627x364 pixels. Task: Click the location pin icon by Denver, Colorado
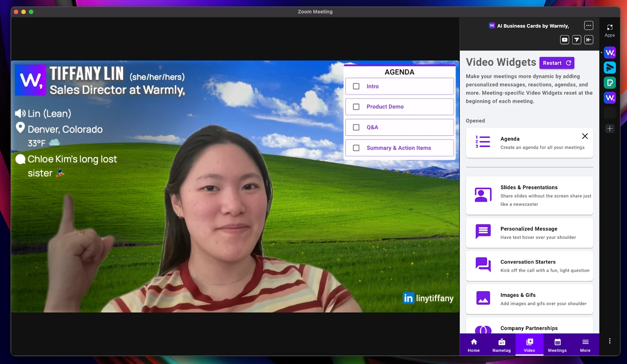pyautogui.click(x=20, y=128)
